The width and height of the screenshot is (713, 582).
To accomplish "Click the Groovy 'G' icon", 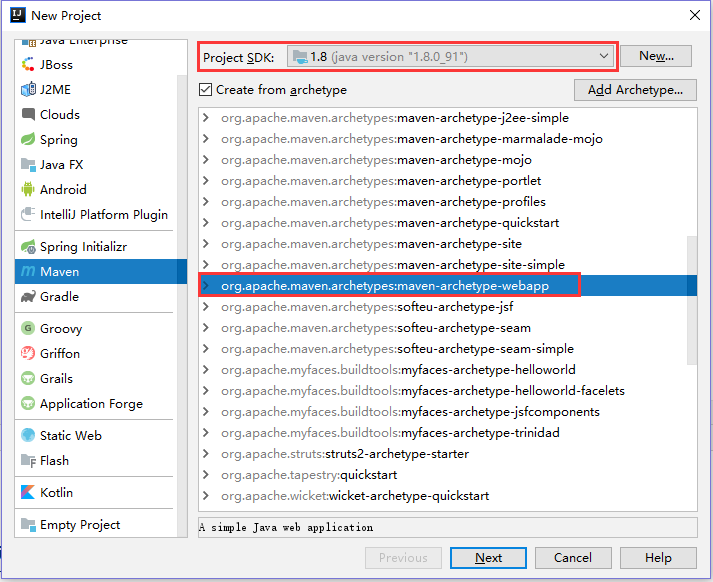I will point(28,328).
